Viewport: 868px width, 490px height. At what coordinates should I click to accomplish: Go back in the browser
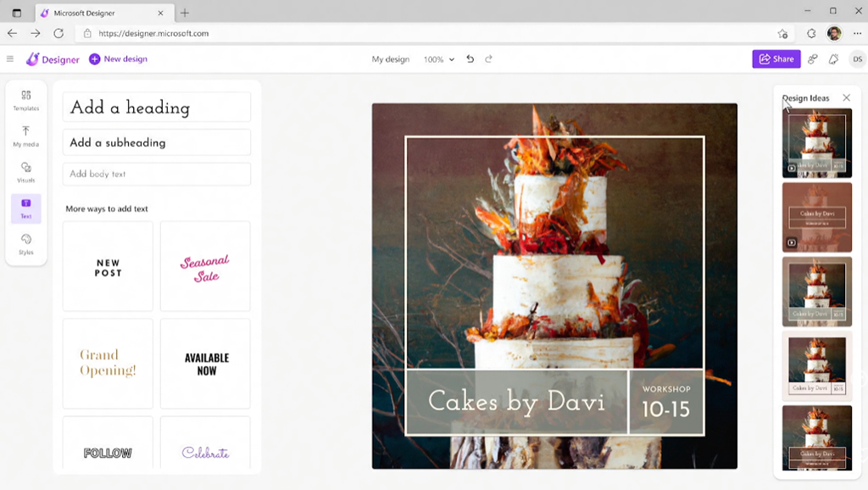pyautogui.click(x=12, y=33)
